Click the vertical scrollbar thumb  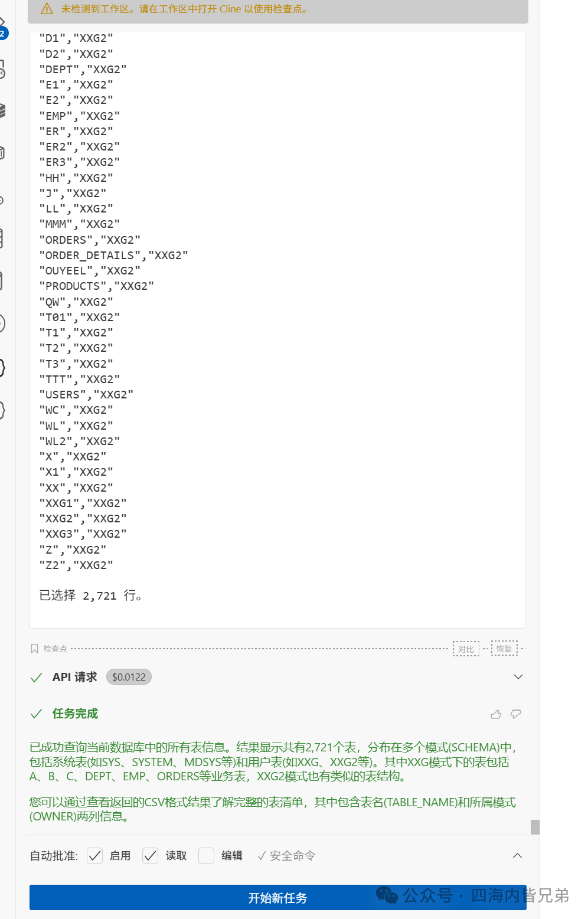[x=535, y=827]
